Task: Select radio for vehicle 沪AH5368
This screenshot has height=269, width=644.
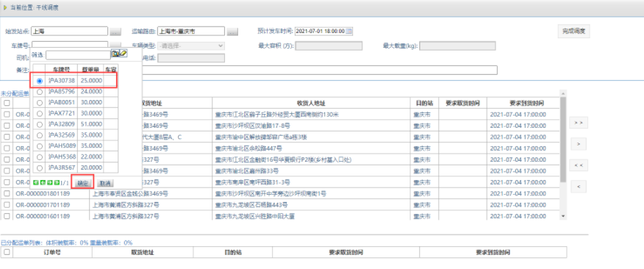Action: pyautogui.click(x=40, y=157)
